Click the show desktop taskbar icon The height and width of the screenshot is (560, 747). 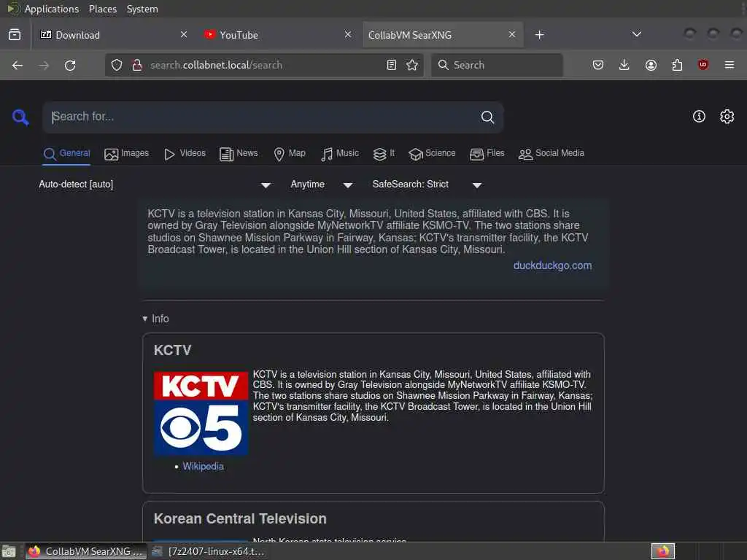(9, 551)
